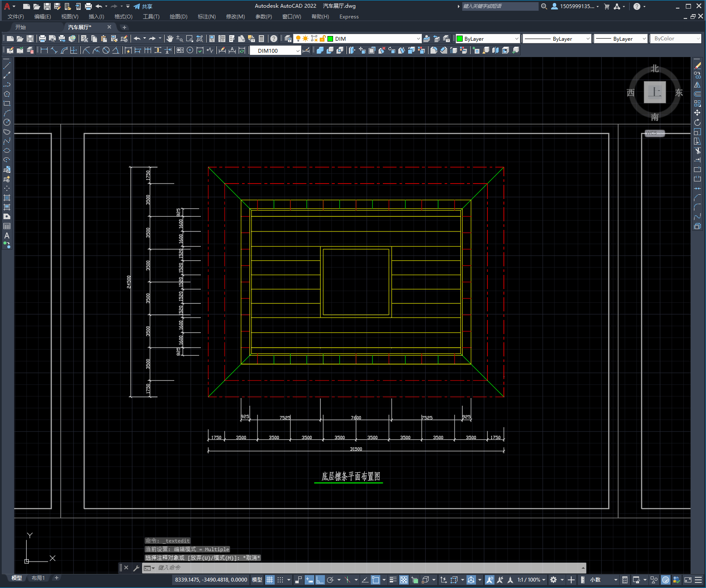Select the Mirror tool in right toolbar
The width and height of the screenshot is (706, 588).
coord(697,84)
